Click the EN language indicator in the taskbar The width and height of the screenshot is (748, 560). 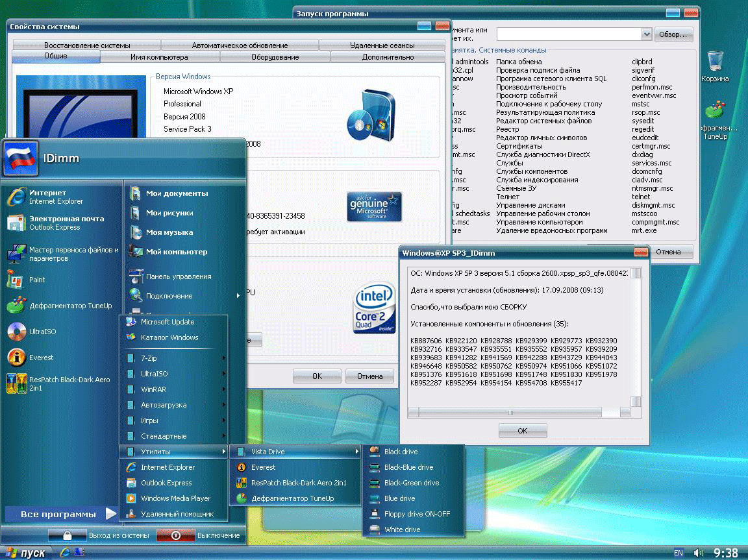(679, 553)
